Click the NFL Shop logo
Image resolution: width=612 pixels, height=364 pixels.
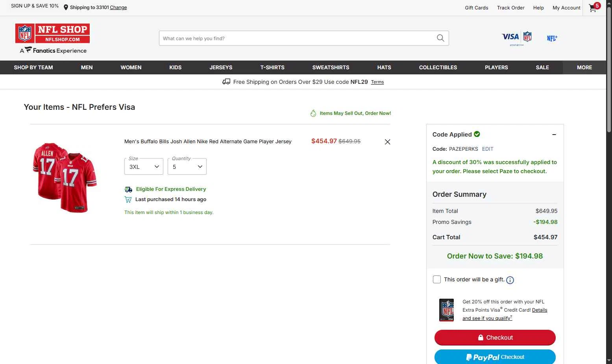(x=52, y=33)
